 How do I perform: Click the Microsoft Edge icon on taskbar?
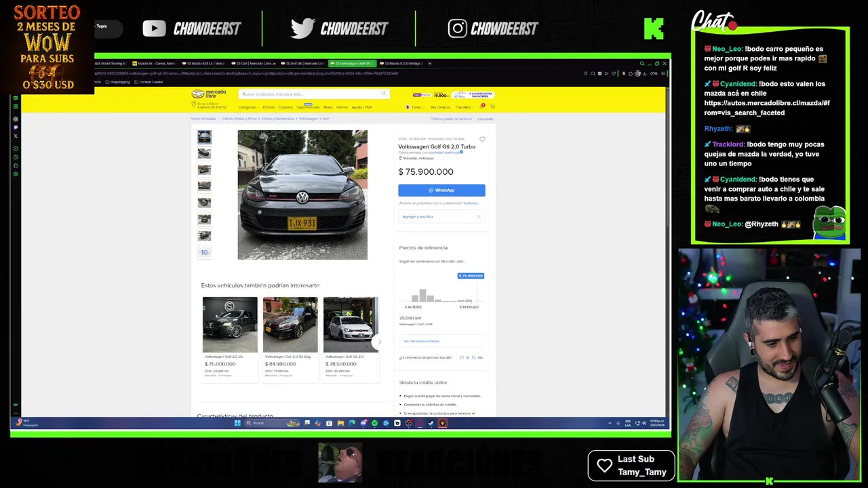[352, 423]
